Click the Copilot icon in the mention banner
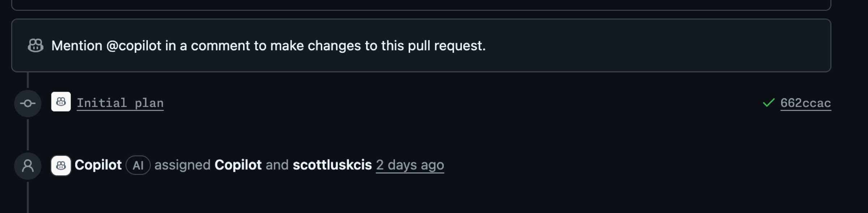868x213 pixels. pyautogui.click(x=35, y=46)
